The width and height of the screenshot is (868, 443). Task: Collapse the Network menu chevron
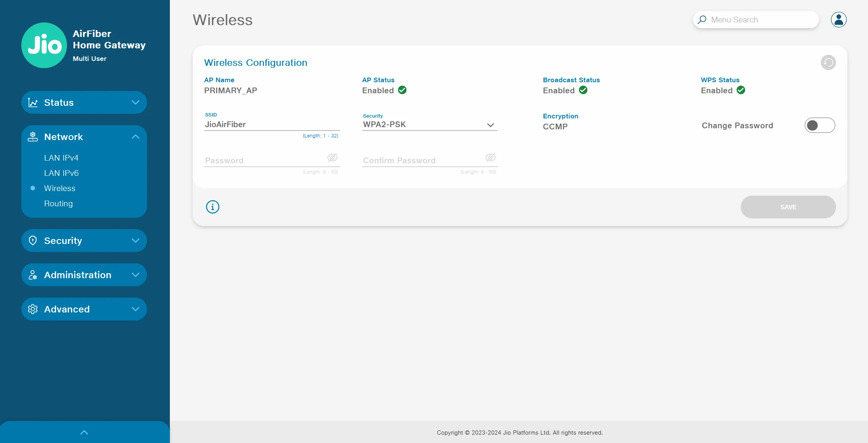pyautogui.click(x=136, y=137)
